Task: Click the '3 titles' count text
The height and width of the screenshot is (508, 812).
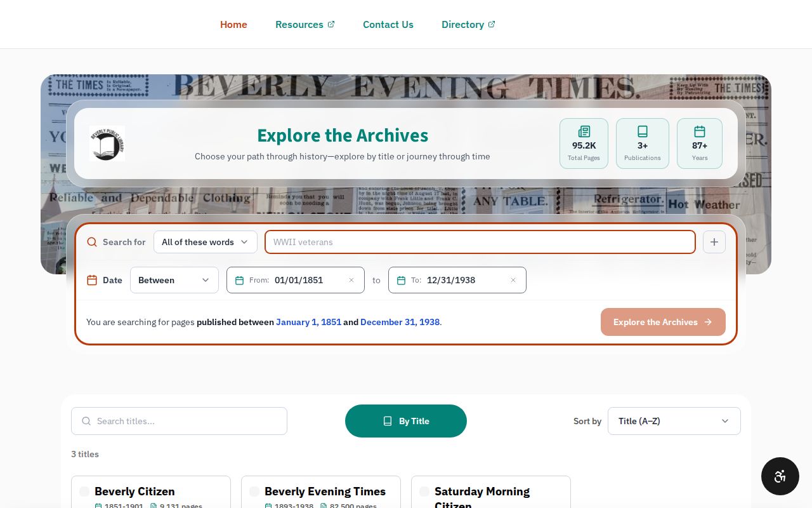Action: pyautogui.click(x=85, y=454)
